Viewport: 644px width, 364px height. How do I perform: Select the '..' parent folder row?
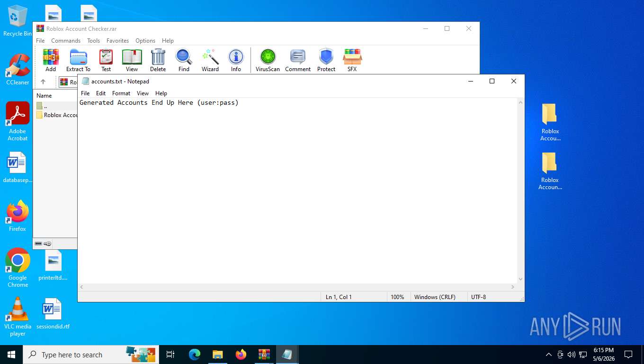pos(56,106)
